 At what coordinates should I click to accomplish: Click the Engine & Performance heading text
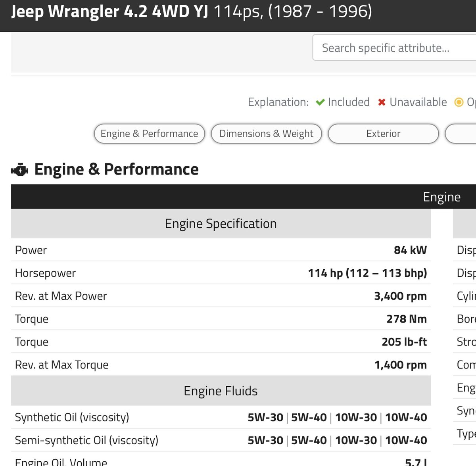[116, 170]
